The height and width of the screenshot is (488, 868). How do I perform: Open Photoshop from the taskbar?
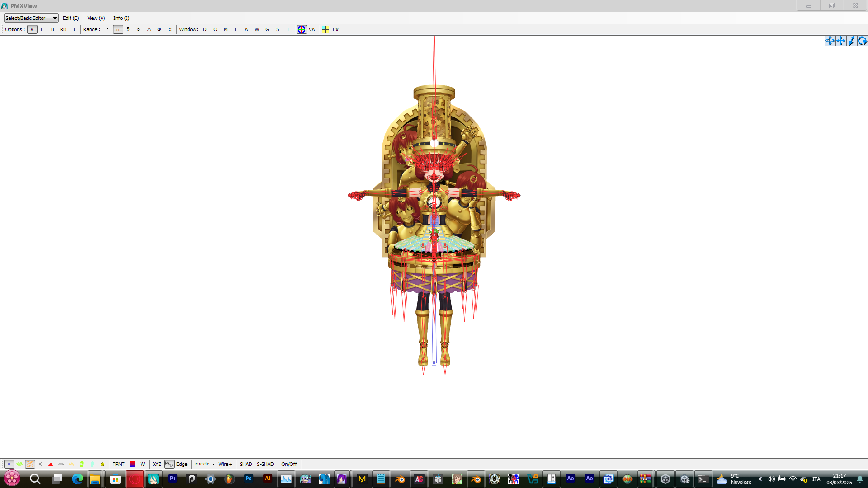coord(248,479)
